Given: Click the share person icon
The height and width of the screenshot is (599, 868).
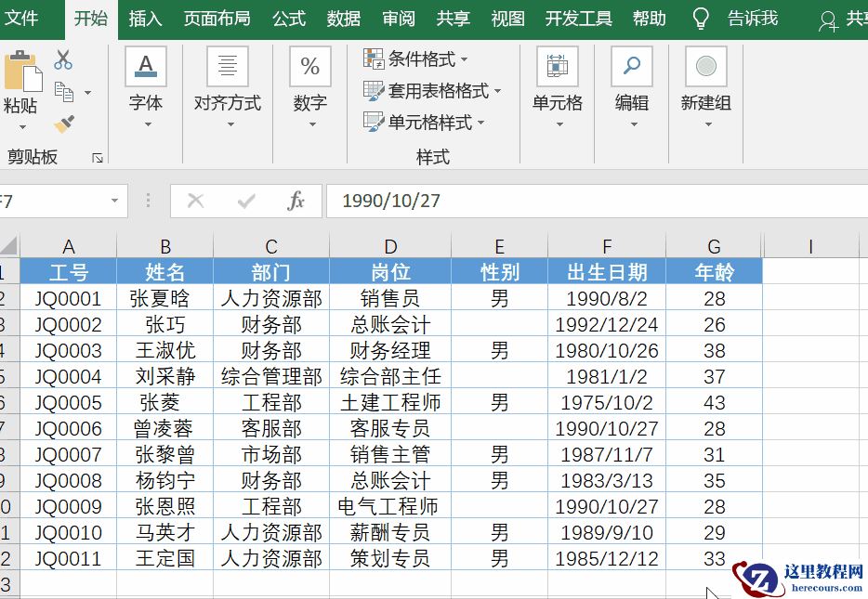Looking at the screenshot, I should click(828, 21).
